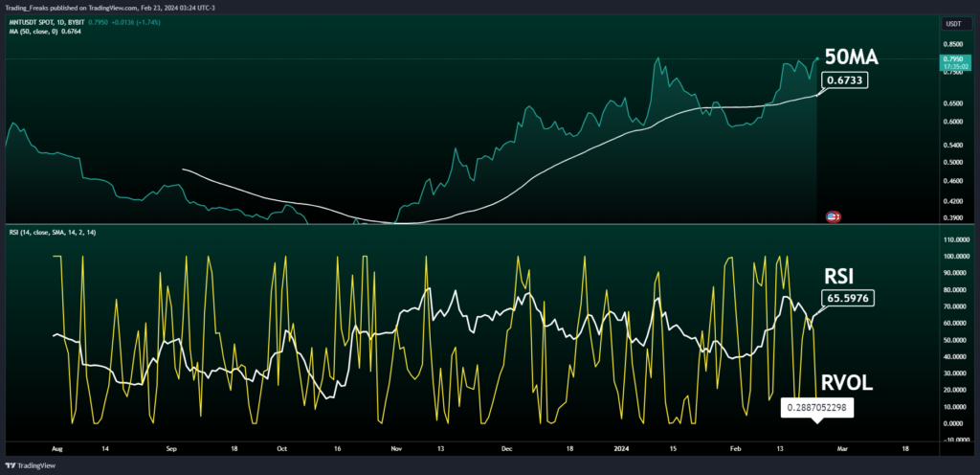Click 30.0000 on the RSI axis

coord(954,373)
